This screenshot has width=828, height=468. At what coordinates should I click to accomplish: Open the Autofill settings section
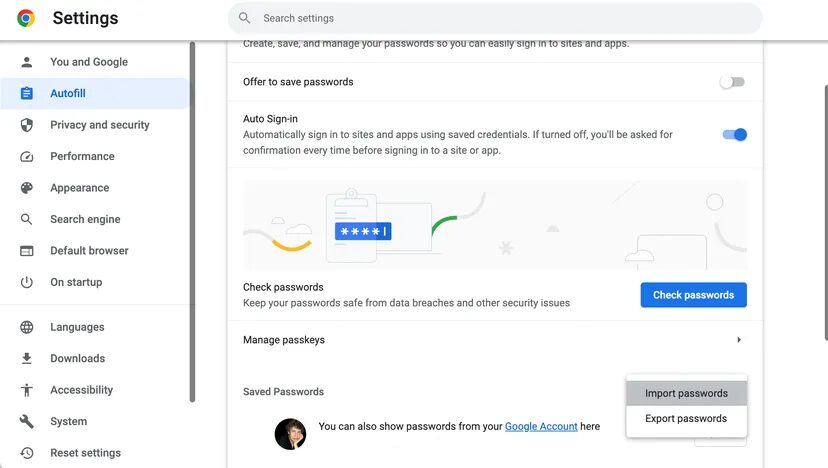click(68, 93)
